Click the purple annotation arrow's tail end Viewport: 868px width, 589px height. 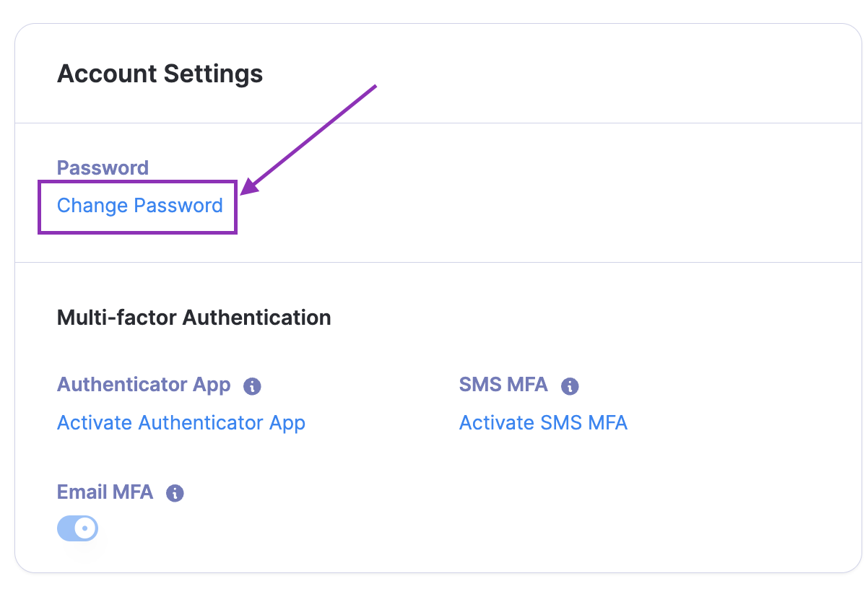(376, 87)
